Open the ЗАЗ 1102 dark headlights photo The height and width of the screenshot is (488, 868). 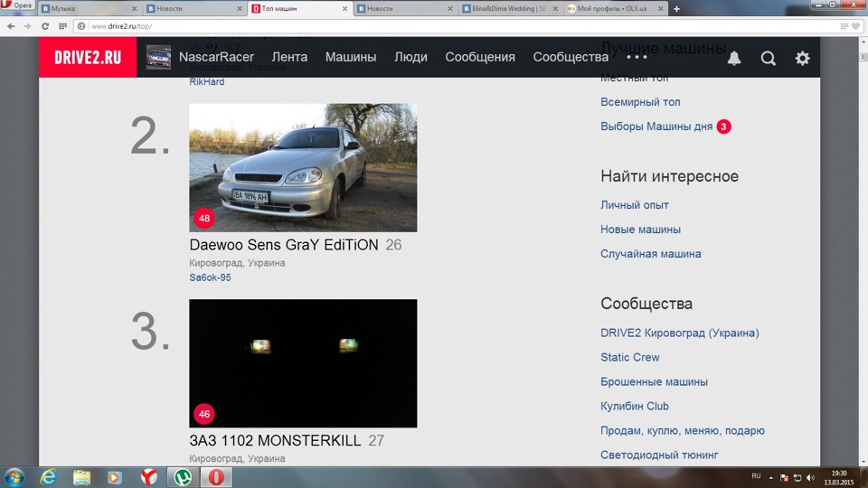[x=303, y=363]
